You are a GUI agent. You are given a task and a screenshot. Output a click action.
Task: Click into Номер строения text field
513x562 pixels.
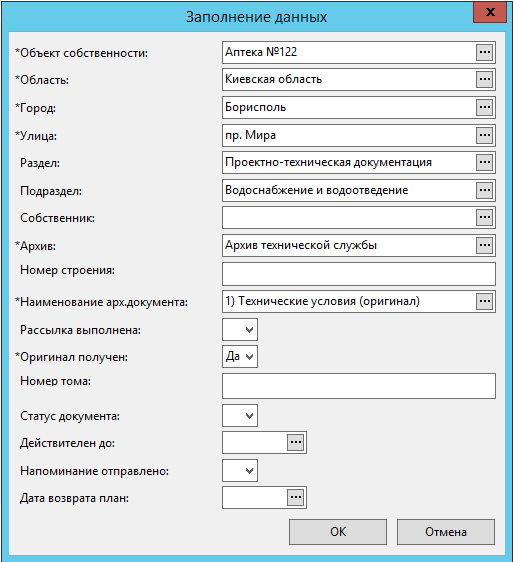click(359, 274)
